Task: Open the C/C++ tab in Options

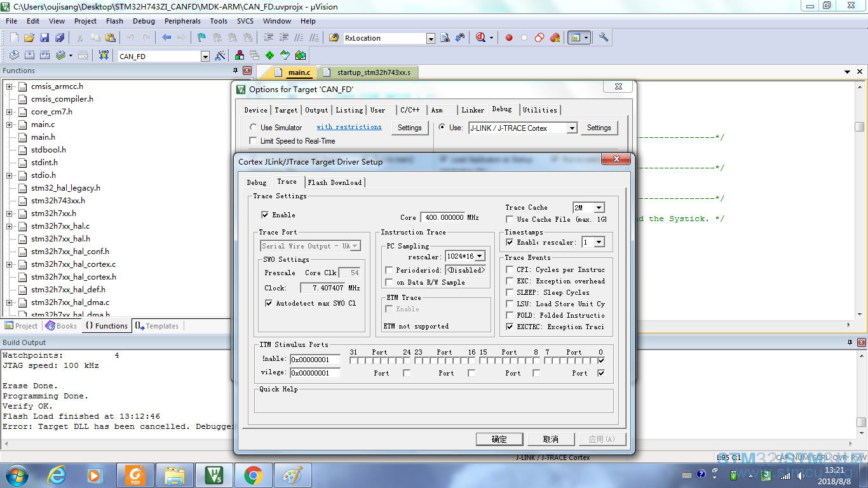Action: point(410,110)
